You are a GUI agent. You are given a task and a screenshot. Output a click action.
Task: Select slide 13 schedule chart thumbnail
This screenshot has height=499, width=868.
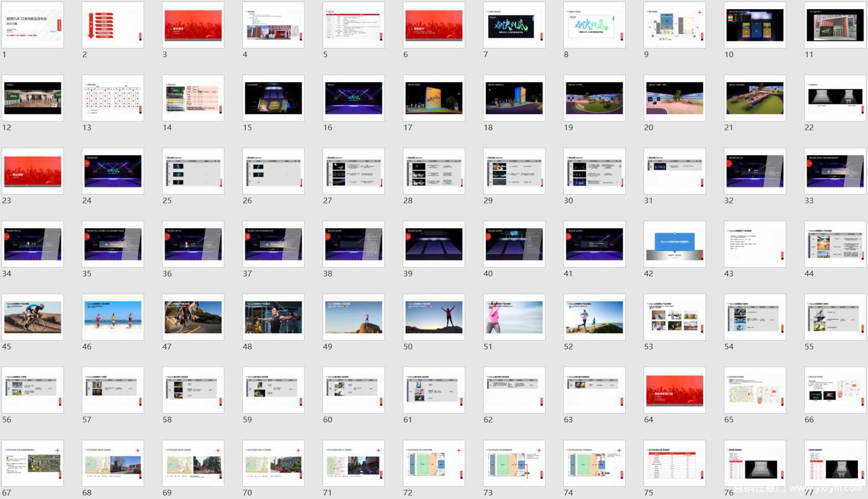[x=113, y=98]
